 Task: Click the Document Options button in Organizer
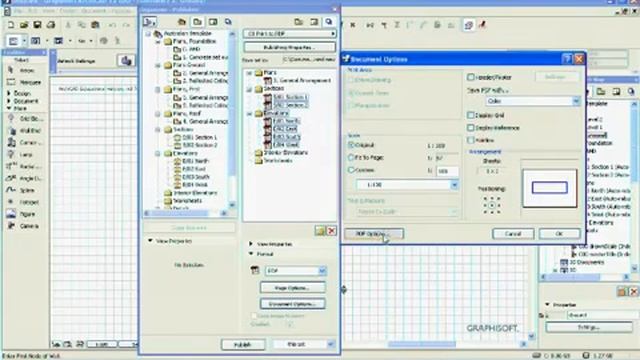[x=293, y=304]
